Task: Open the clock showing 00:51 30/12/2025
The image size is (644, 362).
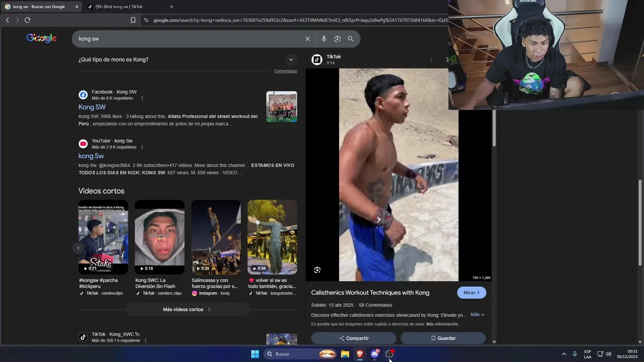Action: [627, 354]
